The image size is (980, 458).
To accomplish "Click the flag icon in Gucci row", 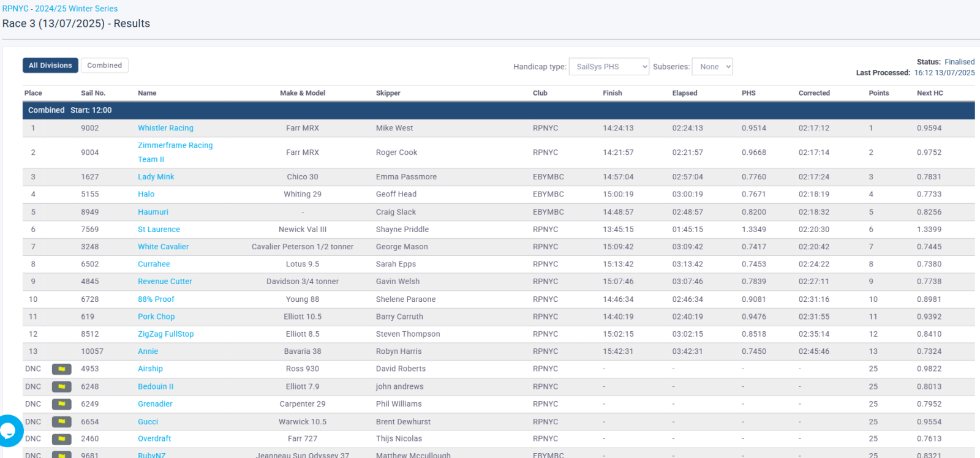I will [61, 422].
